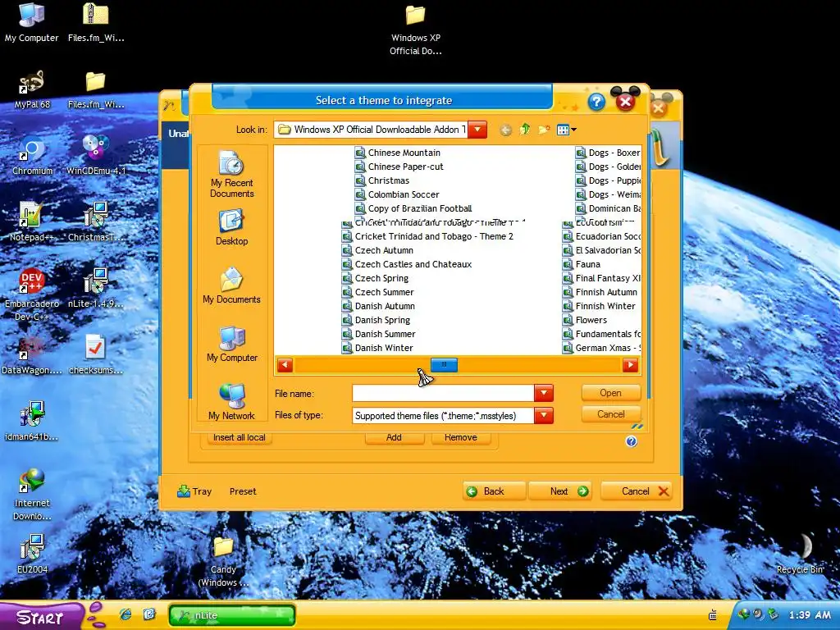Click the small help icon in nLite window

[631, 441]
